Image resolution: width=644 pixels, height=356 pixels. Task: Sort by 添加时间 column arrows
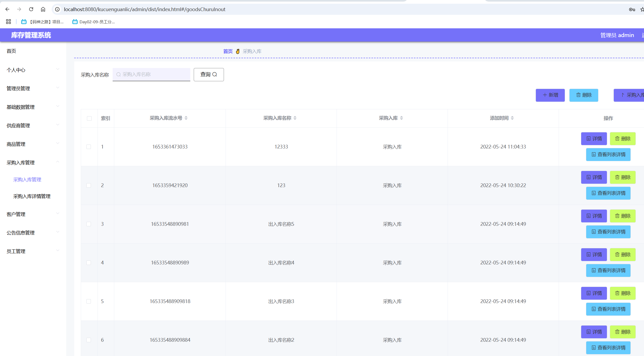click(x=512, y=118)
